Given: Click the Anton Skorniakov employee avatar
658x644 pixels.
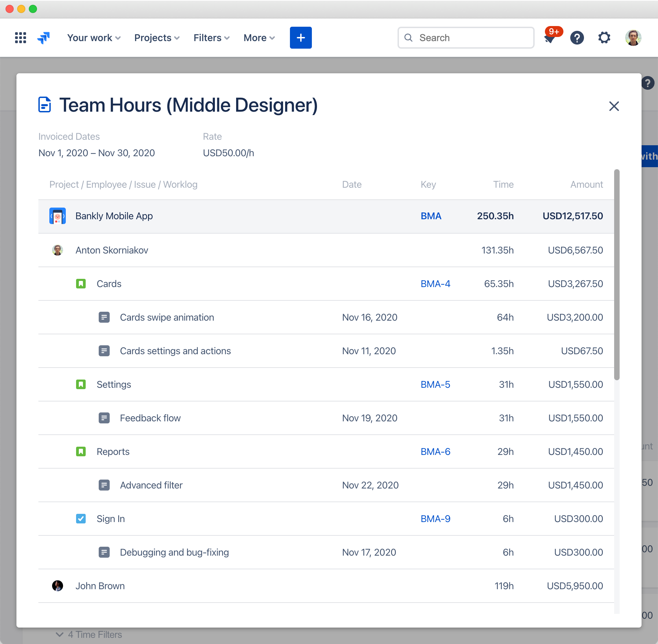Looking at the screenshot, I should 57,249.
